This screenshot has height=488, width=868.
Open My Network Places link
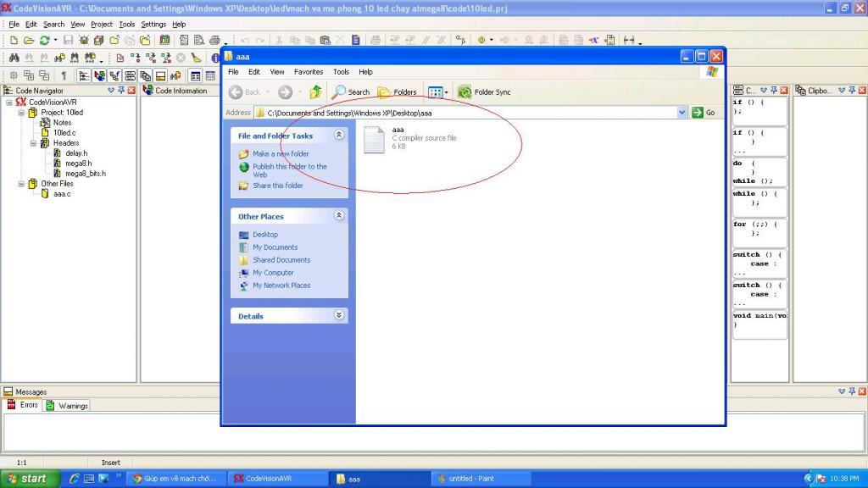coord(281,286)
